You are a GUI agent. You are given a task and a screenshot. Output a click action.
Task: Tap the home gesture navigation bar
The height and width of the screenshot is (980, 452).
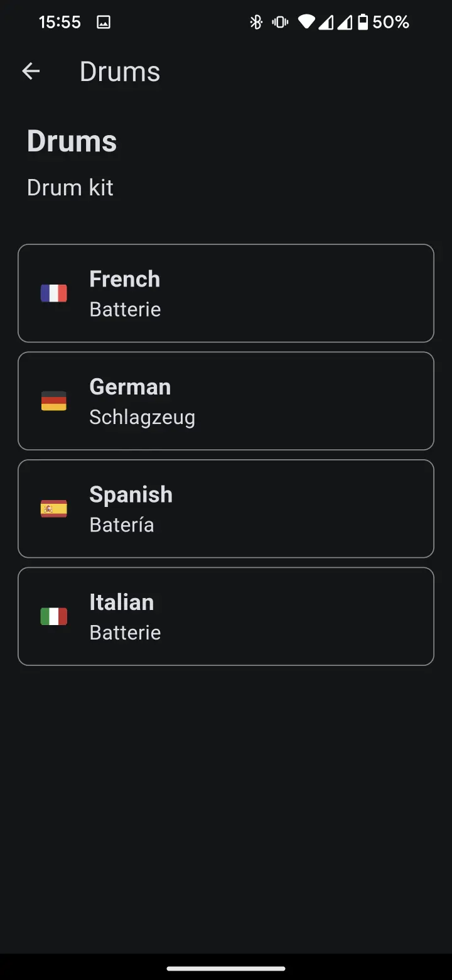pyautogui.click(x=226, y=968)
